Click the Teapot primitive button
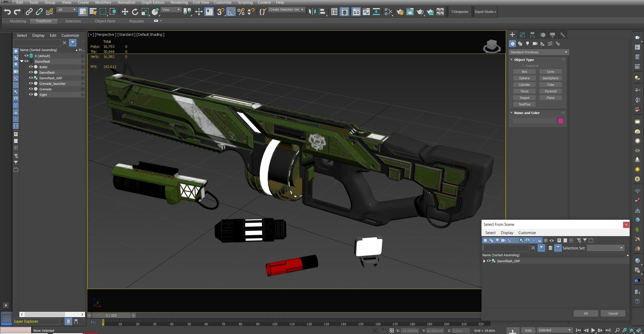The image size is (644, 334). (524, 98)
